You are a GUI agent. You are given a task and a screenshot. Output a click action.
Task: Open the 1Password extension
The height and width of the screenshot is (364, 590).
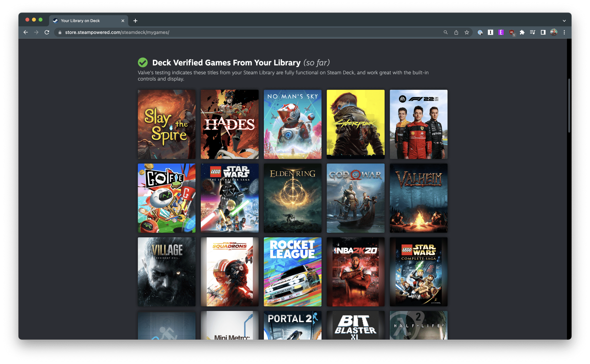(480, 32)
